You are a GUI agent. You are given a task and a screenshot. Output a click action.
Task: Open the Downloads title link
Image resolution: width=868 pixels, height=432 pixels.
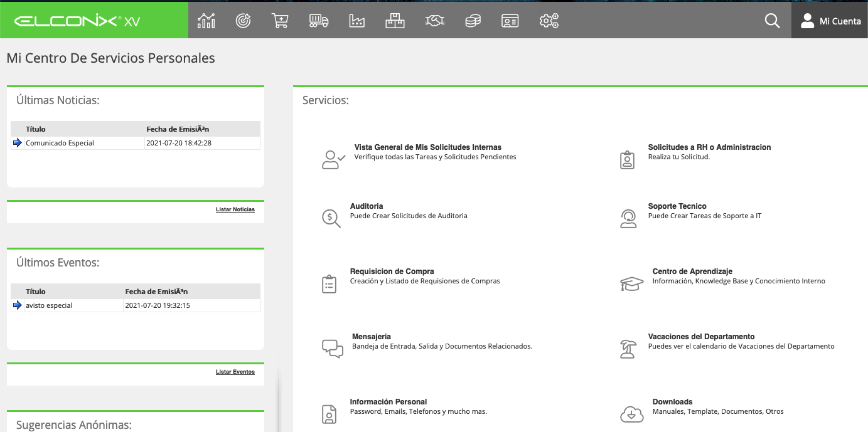click(x=672, y=402)
